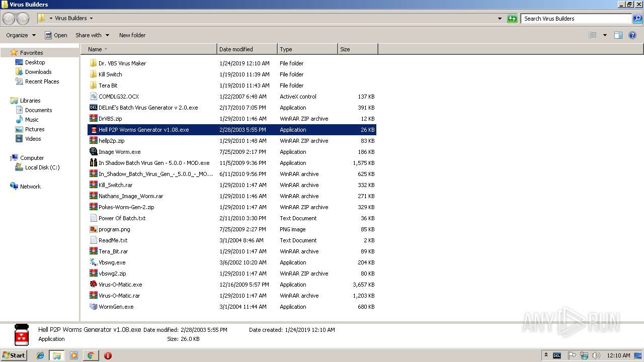Sort by the Size column header

(x=358, y=49)
